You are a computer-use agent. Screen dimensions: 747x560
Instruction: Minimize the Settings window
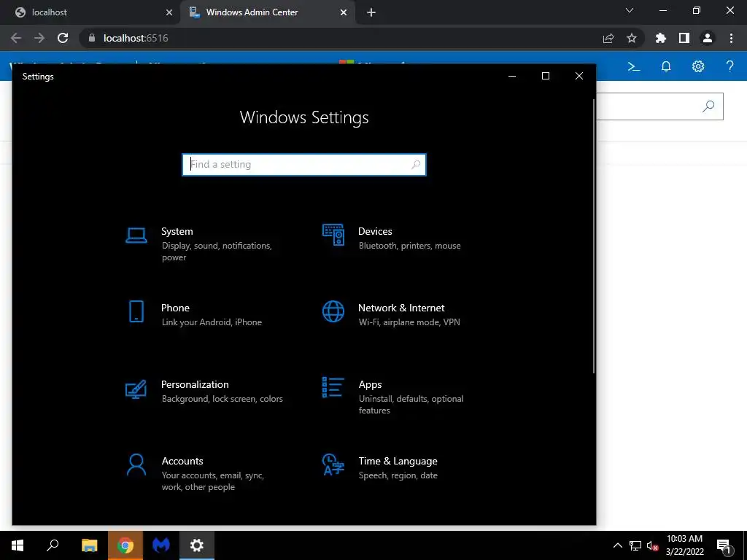pos(512,76)
